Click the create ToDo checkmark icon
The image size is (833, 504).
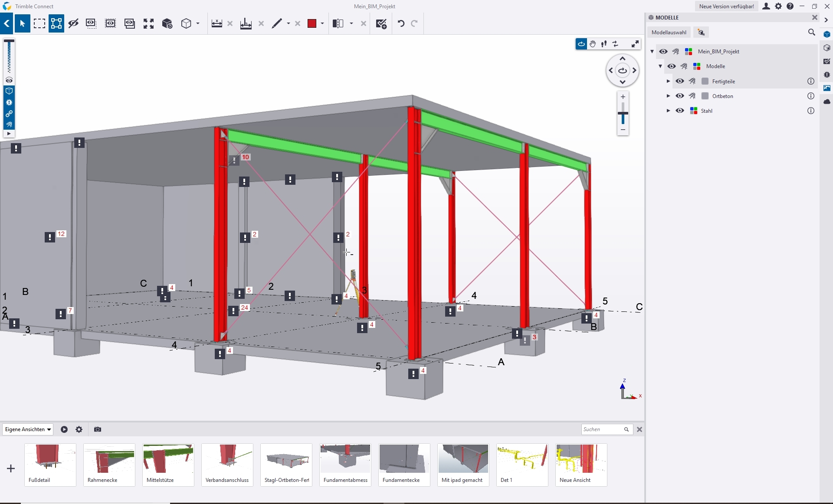[x=381, y=24]
